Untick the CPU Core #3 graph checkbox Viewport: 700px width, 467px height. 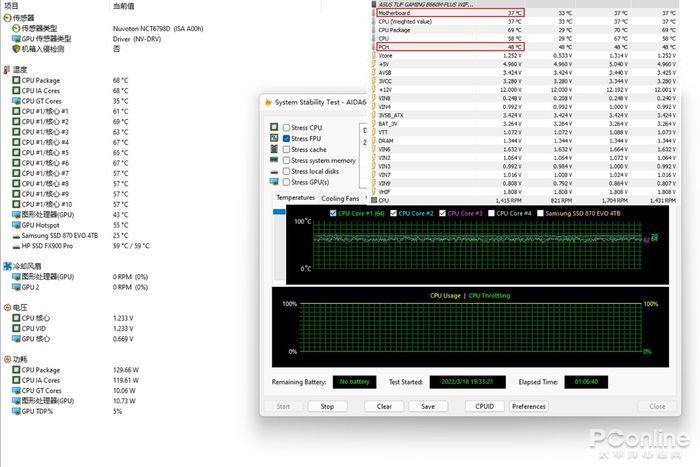tap(442, 213)
